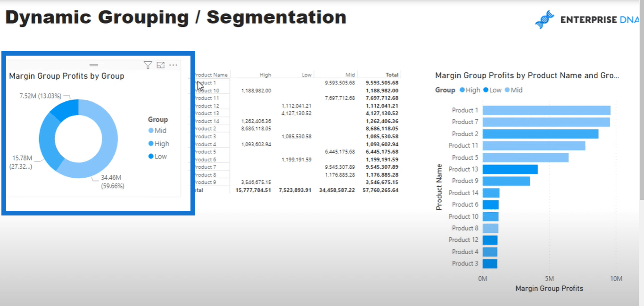The height and width of the screenshot is (306, 644).
Task: Select the Product 6 bar
Action: (x=490, y=205)
